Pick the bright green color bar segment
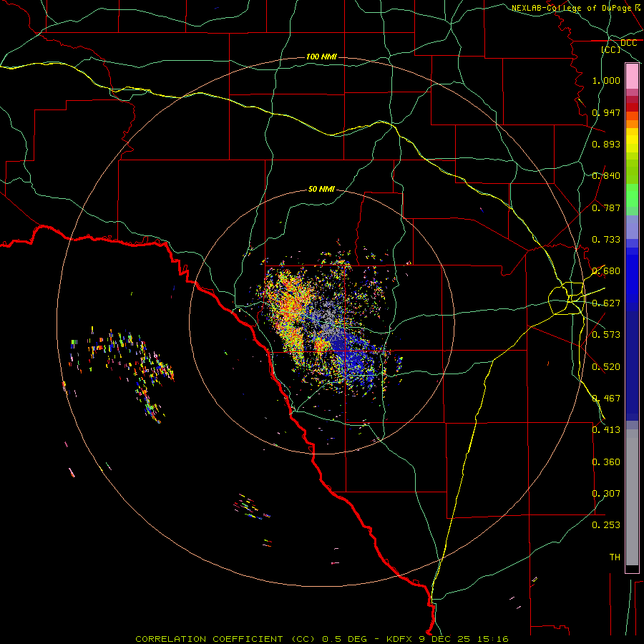This screenshot has height=644, width=644. (x=632, y=195)
